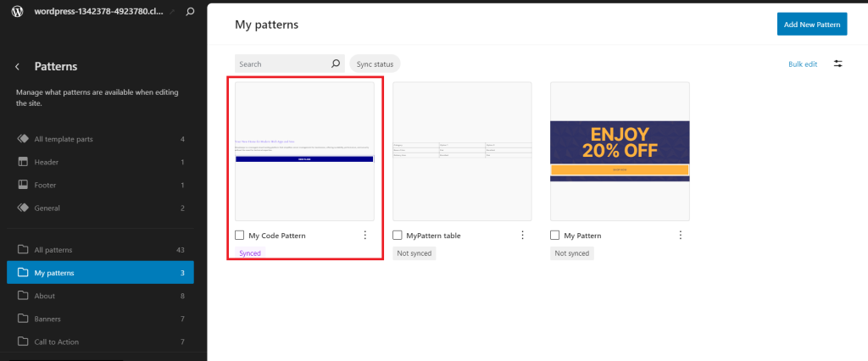Click the Footer template part icon
The width and height of the screenshot is (868, 361).
pyautogui.click(x=23, y=185)
